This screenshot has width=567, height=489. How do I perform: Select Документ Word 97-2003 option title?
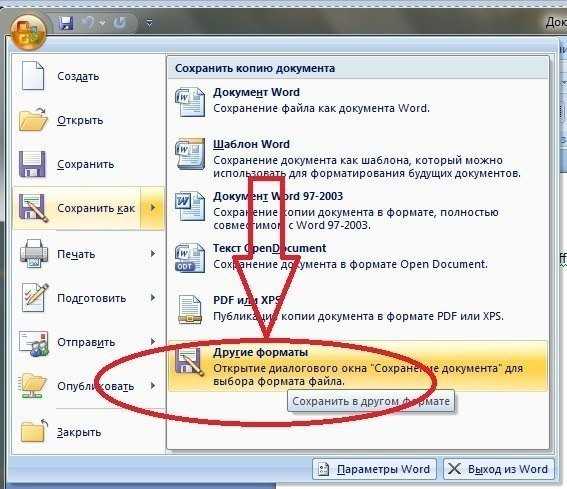point(278,196)
